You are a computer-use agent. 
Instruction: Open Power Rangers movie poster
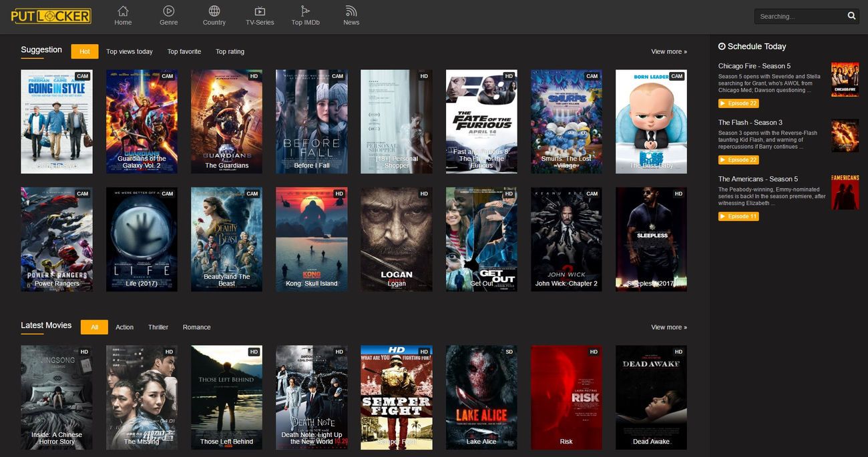[x=57, y=239]
